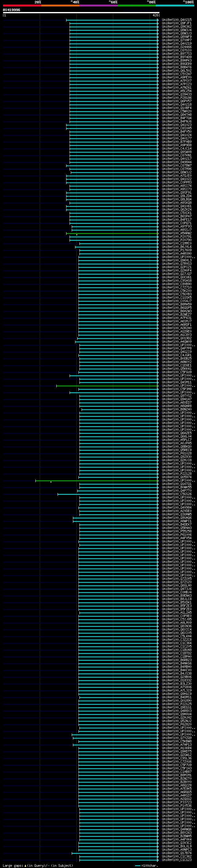
Task: Click the white query sequence ruler bar
Action: tap(81, 12)
